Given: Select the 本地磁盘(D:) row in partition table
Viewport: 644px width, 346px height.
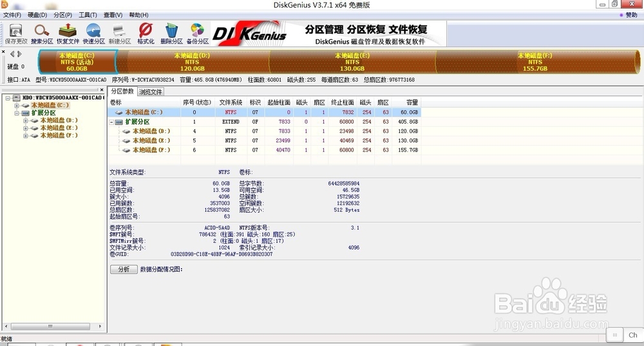Looking at the screenshot, I should (265, 131).
